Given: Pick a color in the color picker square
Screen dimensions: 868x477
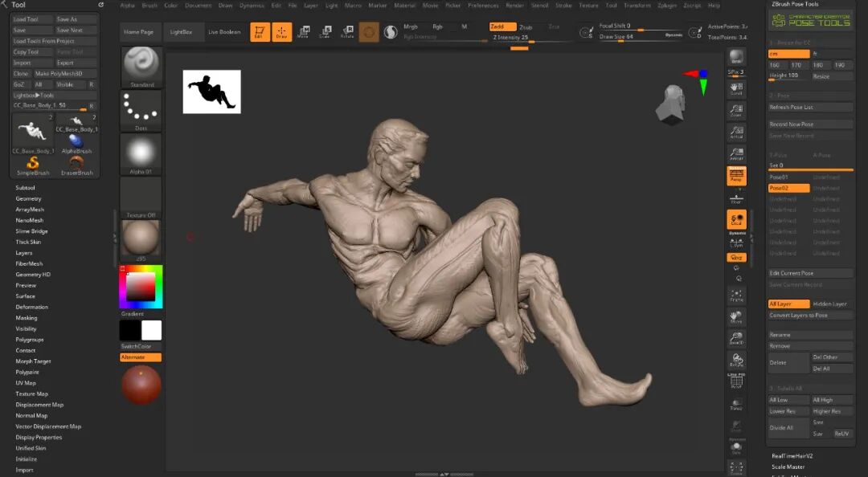Looking at the screenshot, I should pos(141,287).
